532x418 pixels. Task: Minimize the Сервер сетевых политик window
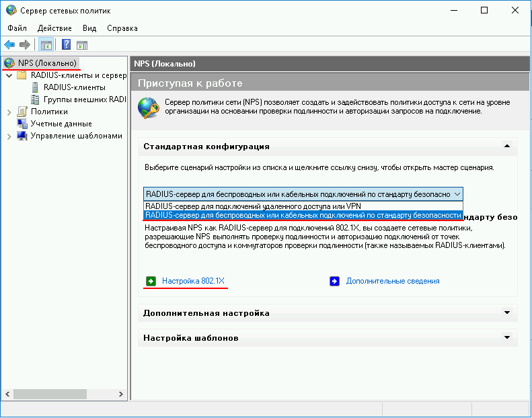pyautogui.click(x=454, y=11)
